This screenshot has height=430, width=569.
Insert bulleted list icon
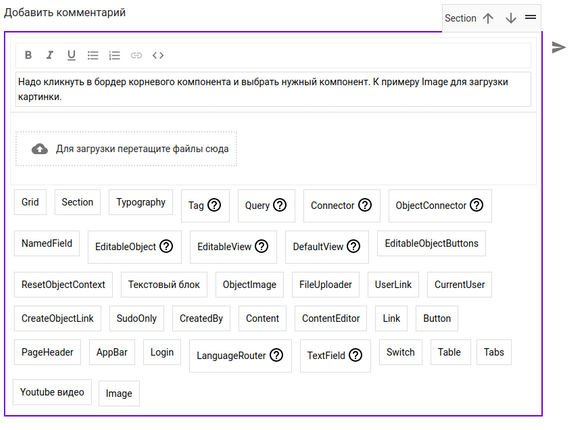pyautogui.click(x=93, y=55)
